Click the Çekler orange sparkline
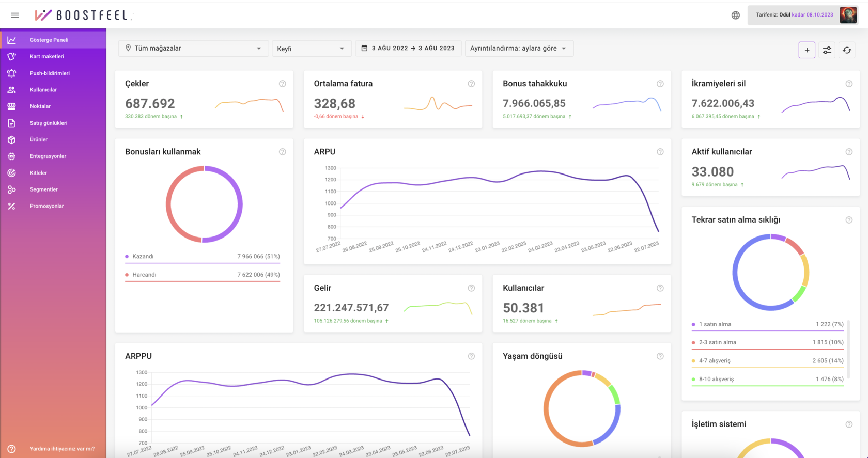This screenshot has width=868, height=458. (x=249, y=105)
